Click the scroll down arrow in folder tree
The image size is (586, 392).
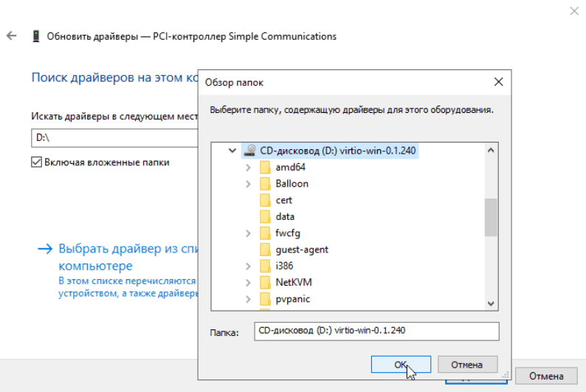(491, 303)
